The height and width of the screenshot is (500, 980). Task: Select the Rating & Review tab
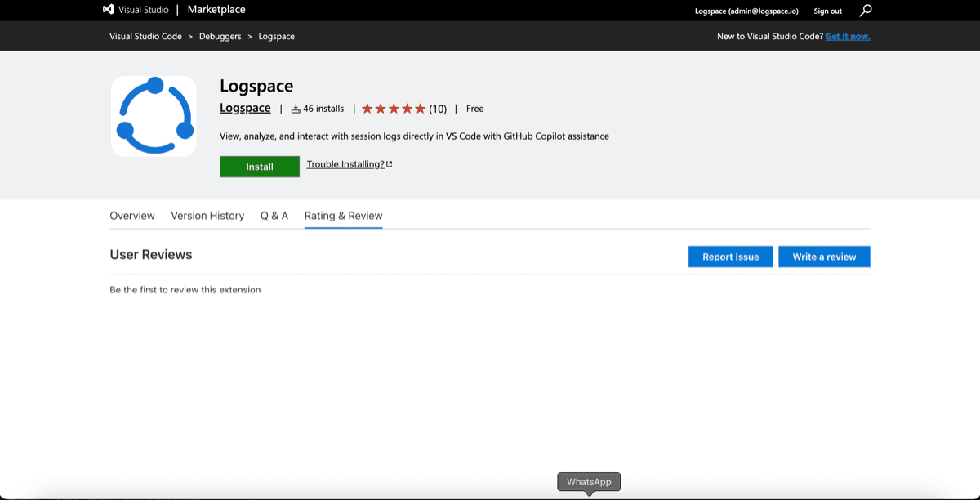[343, 216]
